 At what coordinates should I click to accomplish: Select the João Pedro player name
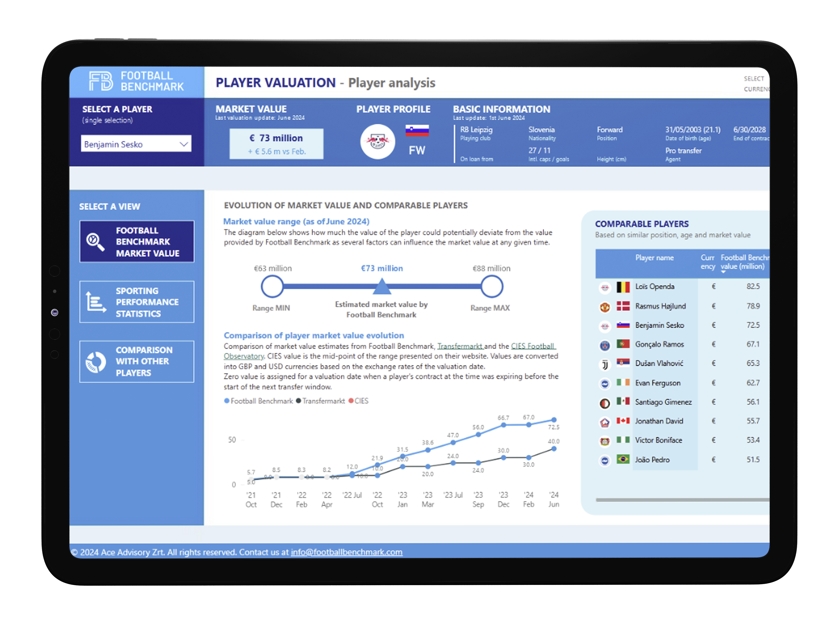(652, 460)
